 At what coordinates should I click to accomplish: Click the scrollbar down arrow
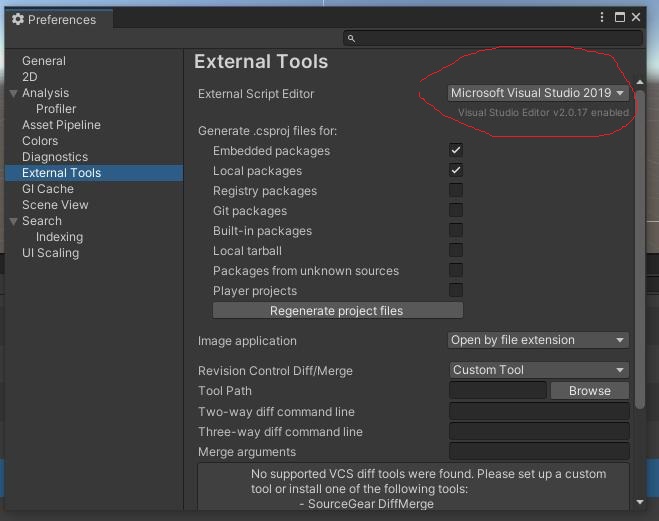640,502
